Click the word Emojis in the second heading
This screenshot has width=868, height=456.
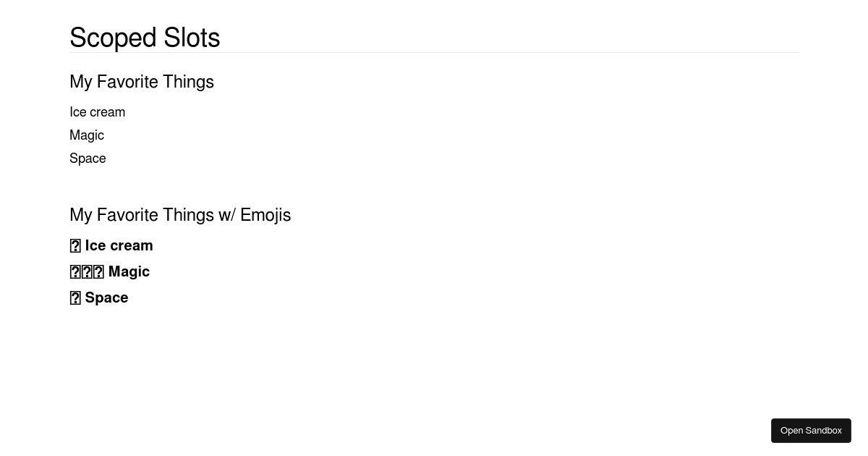(265, 215)
